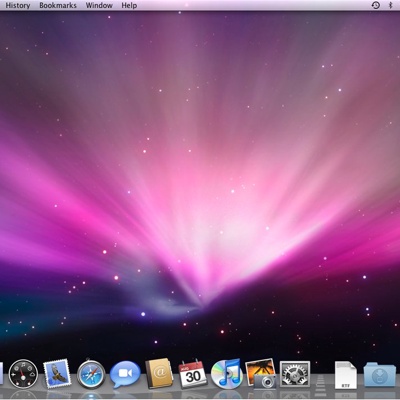The width and height of the screenshot is (400, 400).
Task: Open the Window menu
Action: pos(99,5)
